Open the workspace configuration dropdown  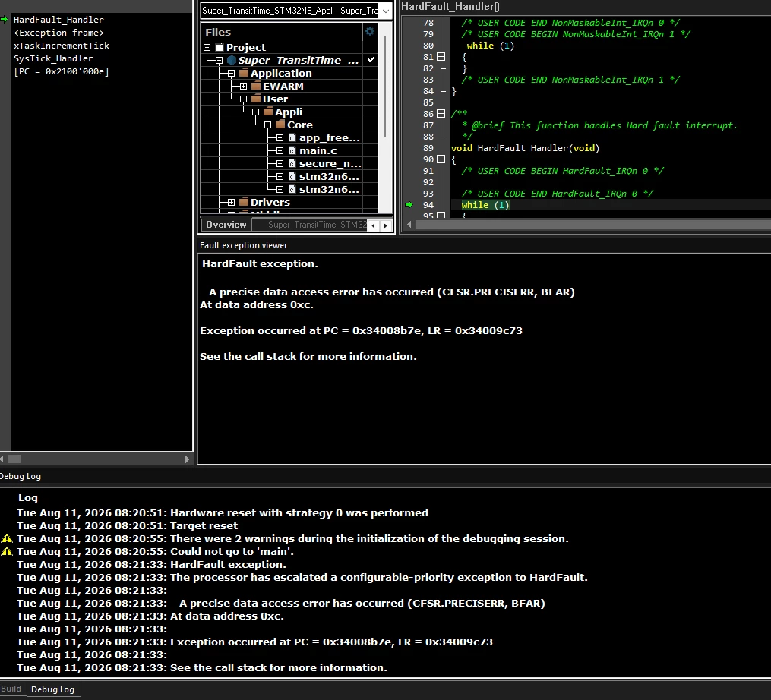[386, 11]
